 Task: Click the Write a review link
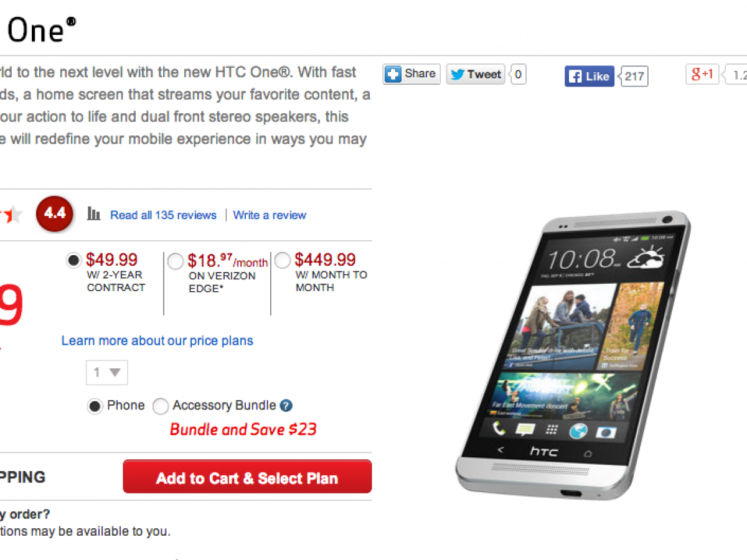pos(270,215)
